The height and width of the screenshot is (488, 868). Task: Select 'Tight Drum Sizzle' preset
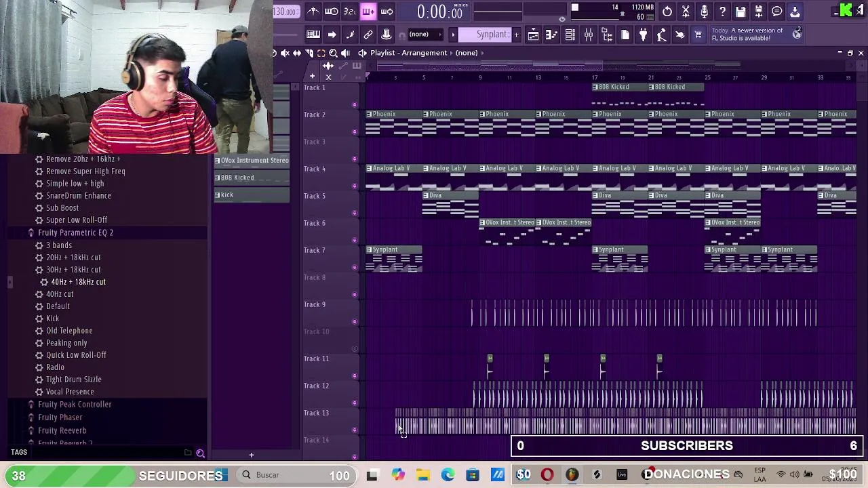click(x=74, y=380)
